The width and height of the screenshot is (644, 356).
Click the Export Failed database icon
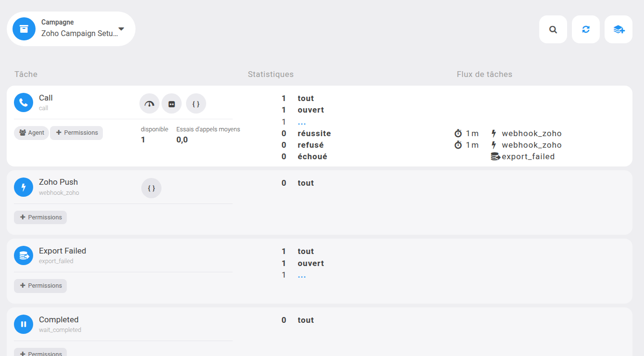pos(24,255)
